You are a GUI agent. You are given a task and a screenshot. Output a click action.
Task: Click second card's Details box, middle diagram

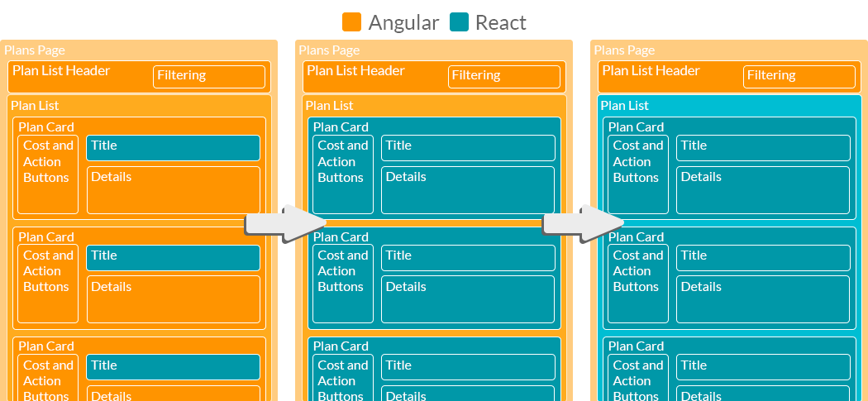click(469, 299)
